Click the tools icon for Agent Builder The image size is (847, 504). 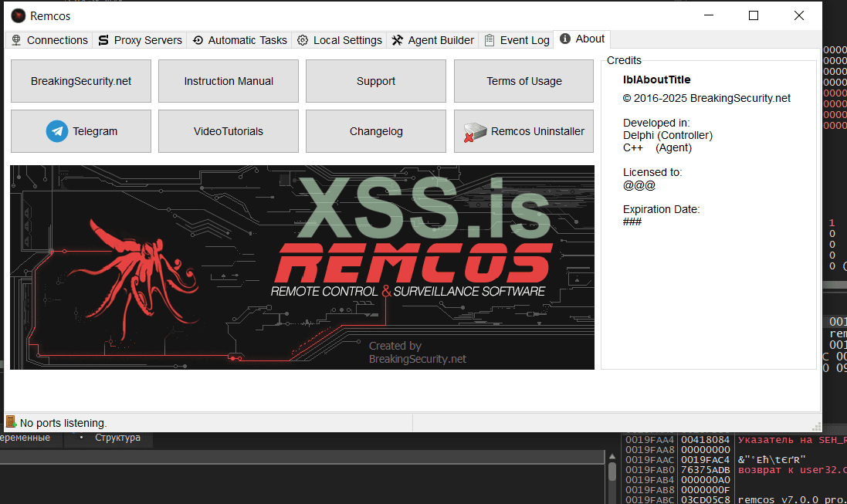[398, 40]
